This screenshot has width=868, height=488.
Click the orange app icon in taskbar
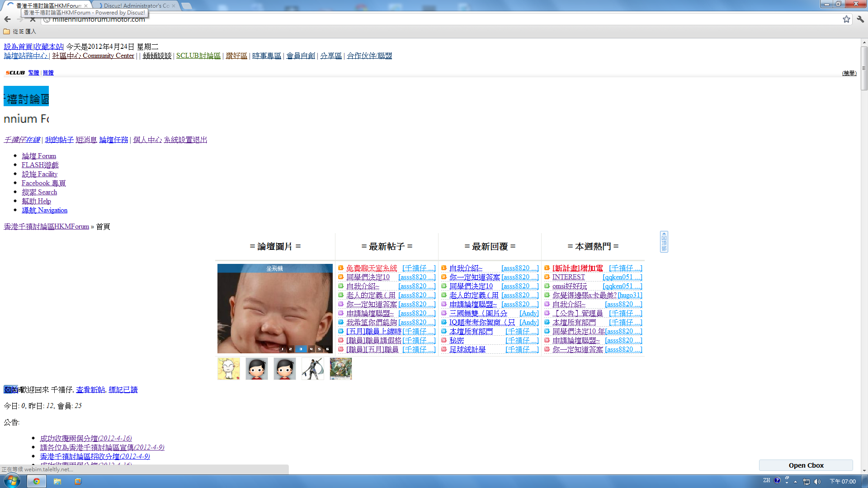pyautogui.click(x=78, y=481)
